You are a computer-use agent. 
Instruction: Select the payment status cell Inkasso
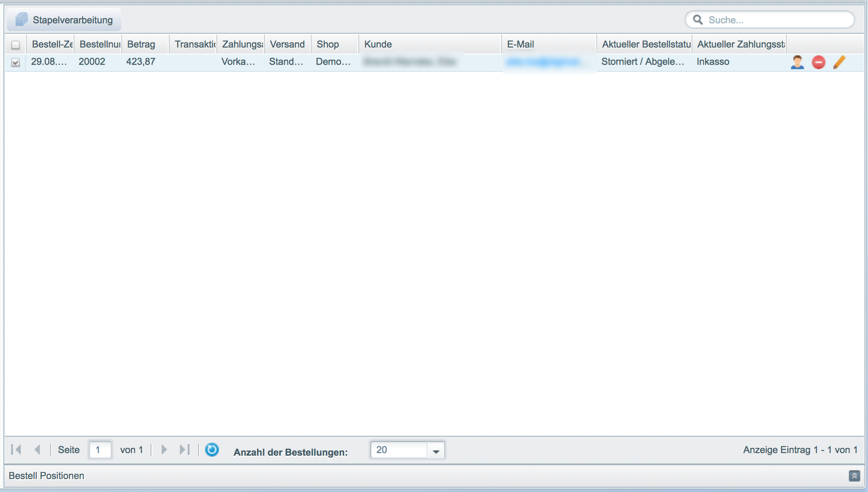(739, 62)
